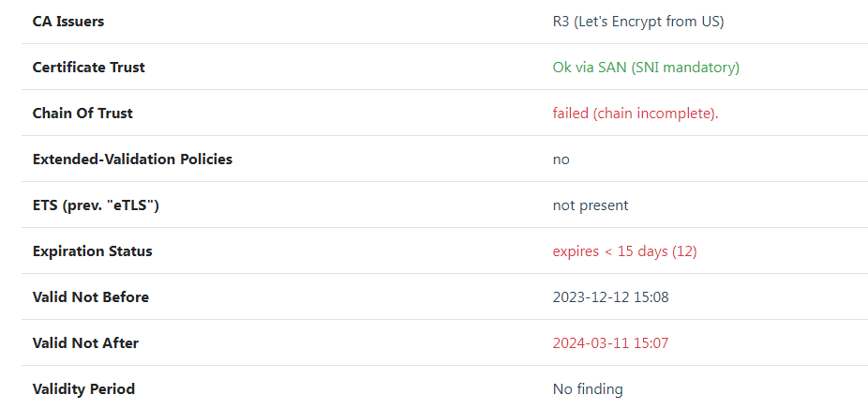Click the CA Issuers row label

[68, 21]
